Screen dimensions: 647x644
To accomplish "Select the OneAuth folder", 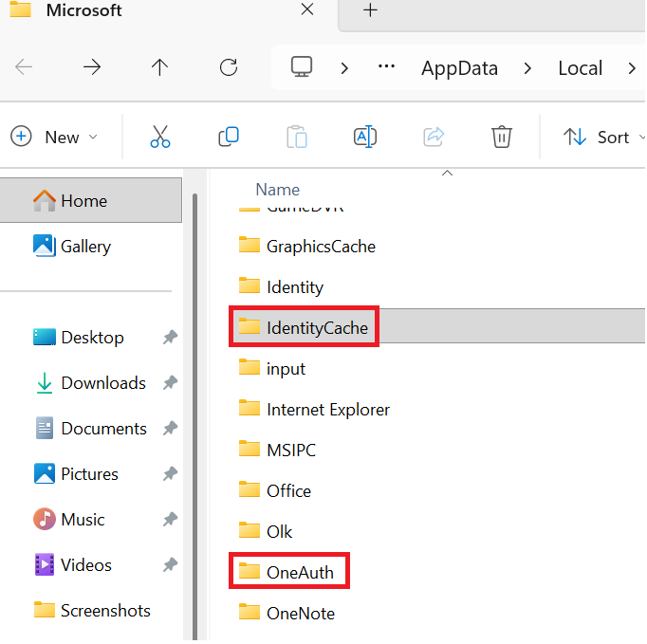I will (286, 572).
